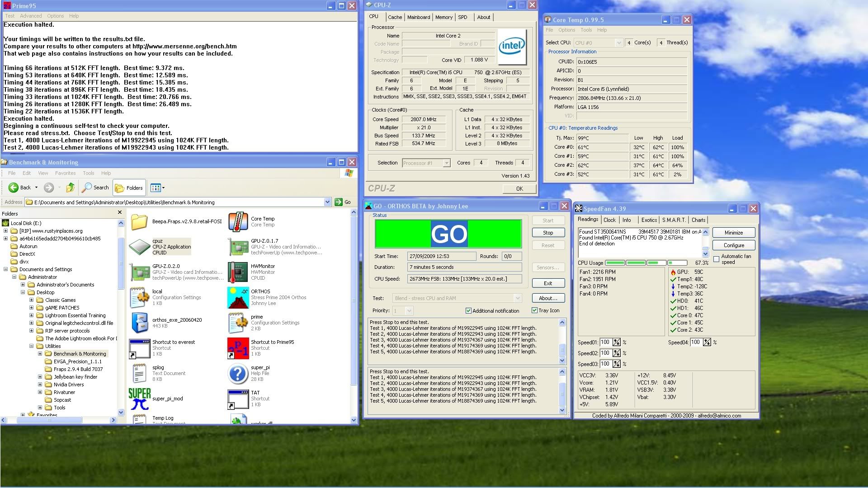Open the Charts tab in SpeedFan
Viewport: 868px width, 488px height.
pyautogui.click(x=698, y=220)
